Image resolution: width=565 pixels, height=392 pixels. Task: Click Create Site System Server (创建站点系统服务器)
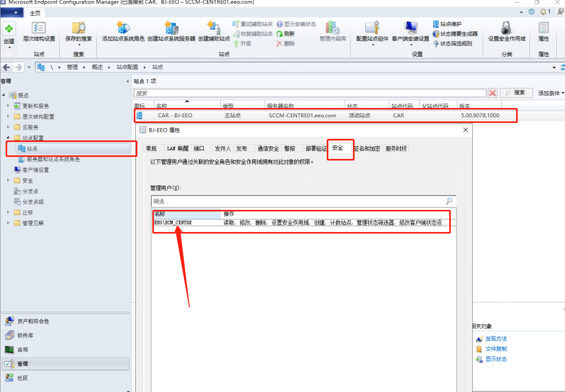point(171,32)
